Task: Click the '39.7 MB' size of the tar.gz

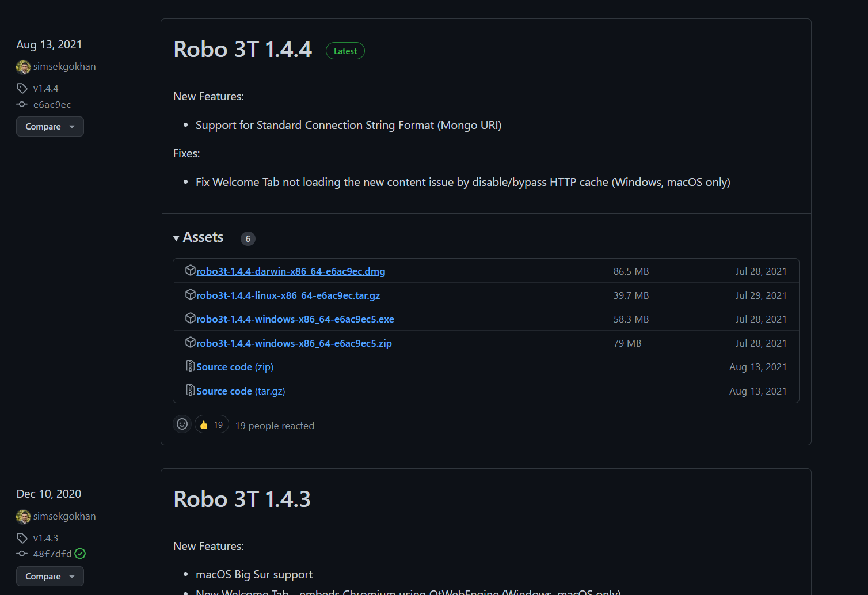Action: pos(631,295)
